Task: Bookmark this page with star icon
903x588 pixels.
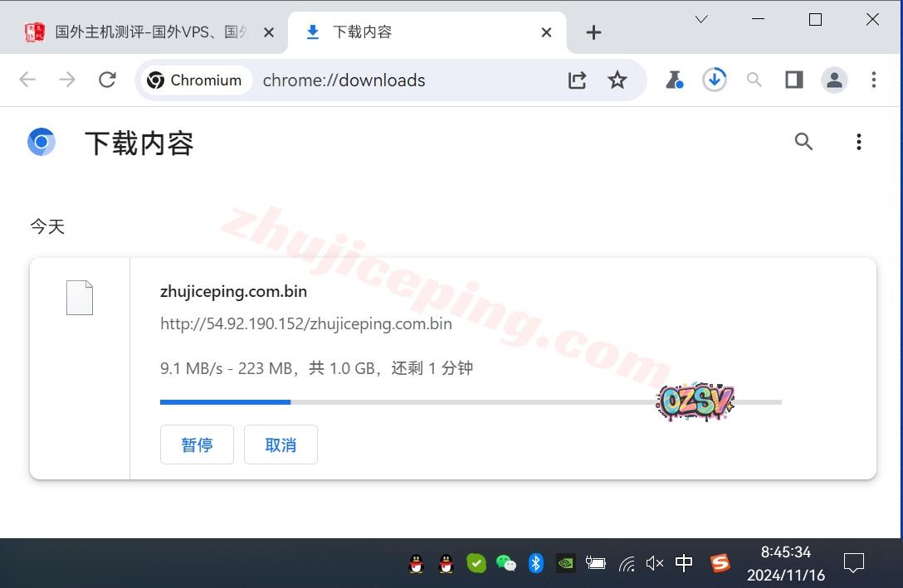Action: 617,80
